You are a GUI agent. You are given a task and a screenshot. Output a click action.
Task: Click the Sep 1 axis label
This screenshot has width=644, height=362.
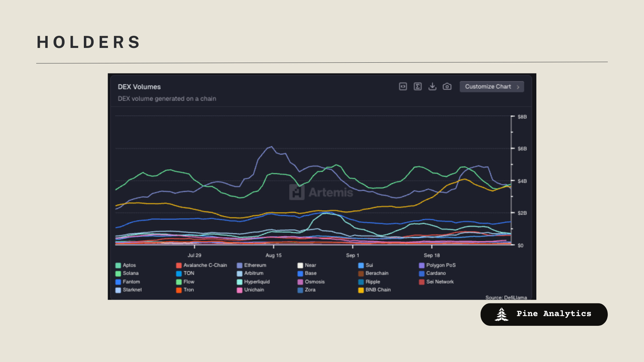point(353,255)
